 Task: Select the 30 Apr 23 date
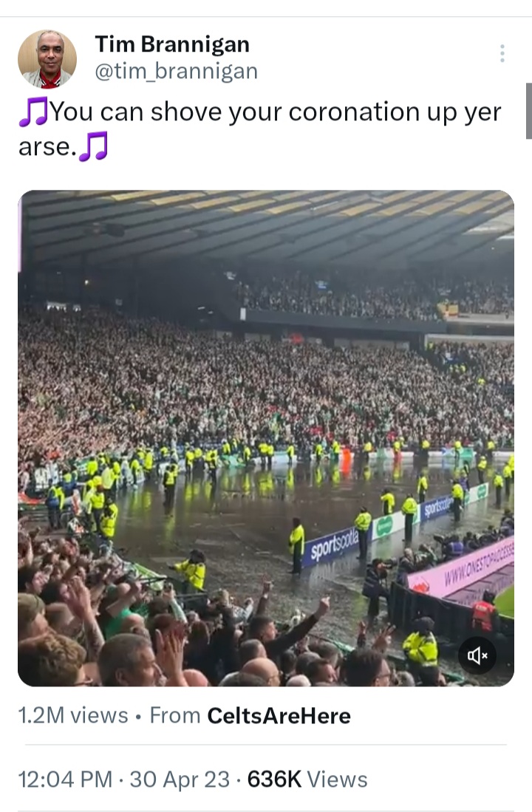click(x=180, y=779)
